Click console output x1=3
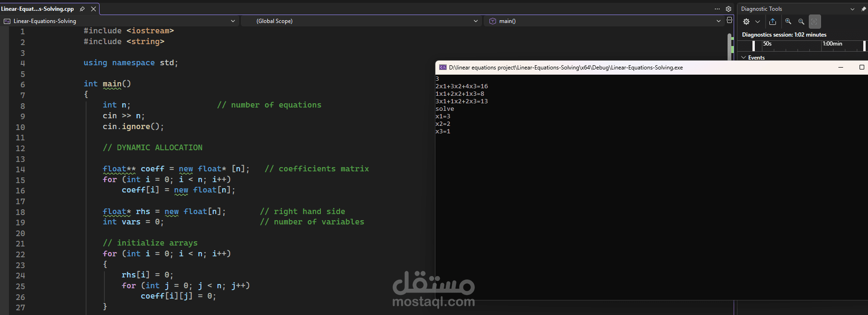Viewport: 868px width, 315px height. pos(443,116)
